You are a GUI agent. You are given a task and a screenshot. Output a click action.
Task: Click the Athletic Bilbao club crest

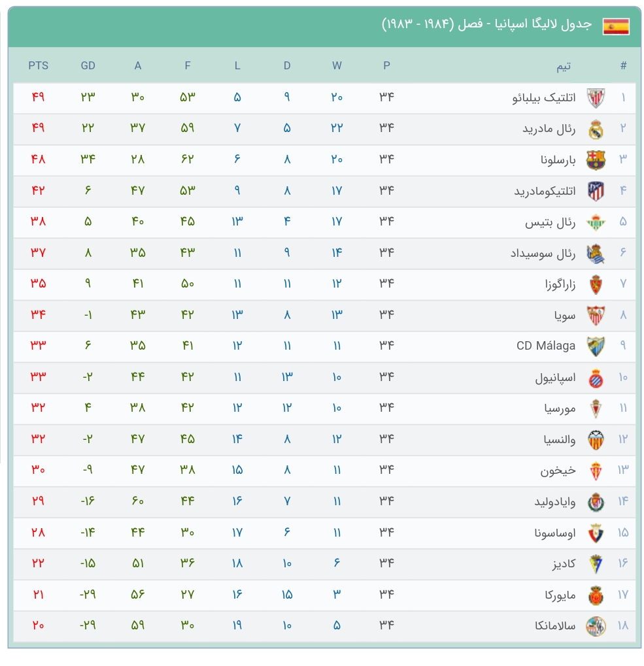[596, 97]
